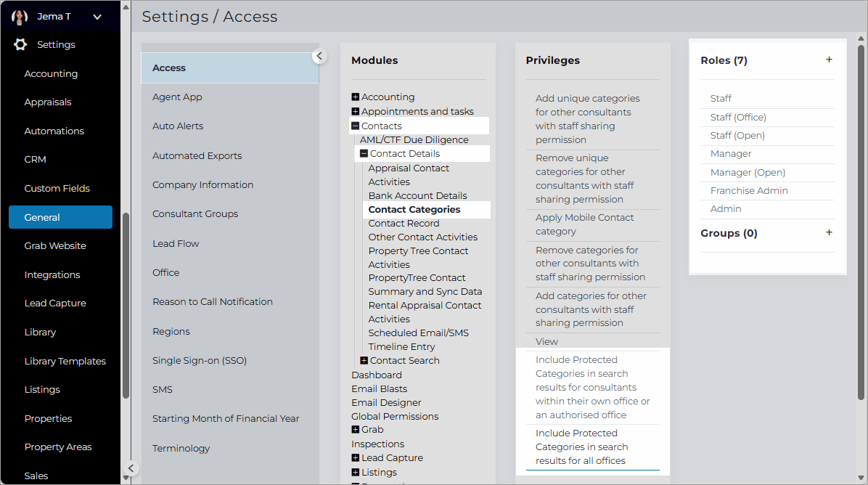Image resolution: width=868 pixels, height=485 pixels.
Task: Click the main page vertical scrollbar
Action: [861, 221]
